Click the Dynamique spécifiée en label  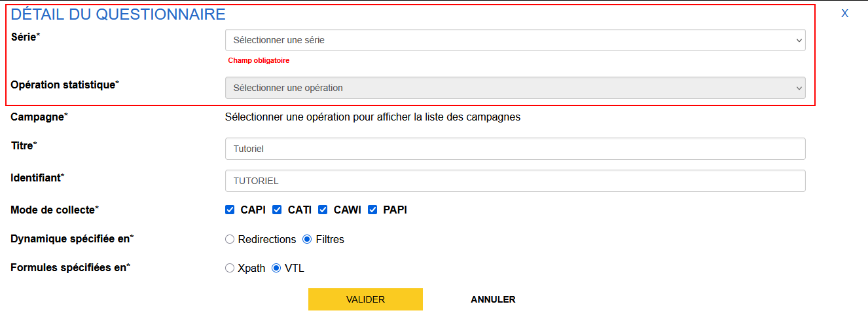tap(71, 238)
